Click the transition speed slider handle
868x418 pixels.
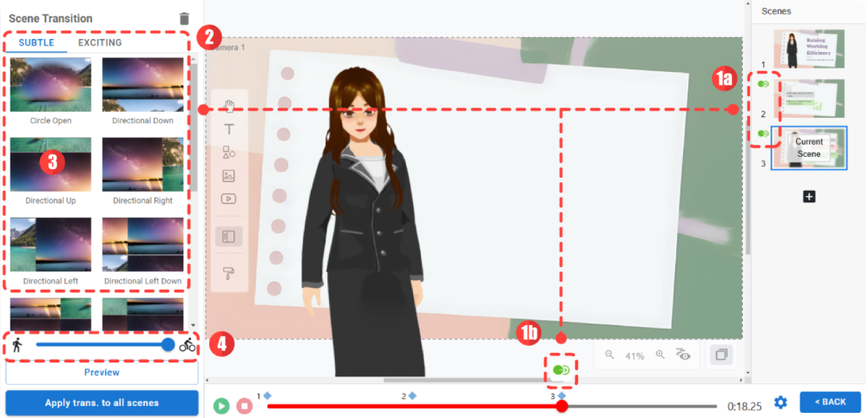(x=168, y=344)
